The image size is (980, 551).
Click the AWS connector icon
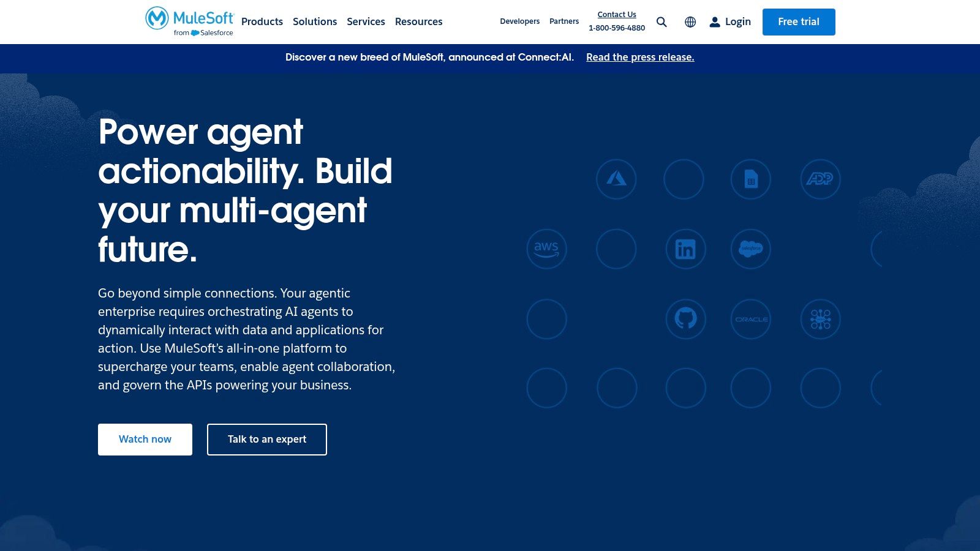click(x=546, y=249)
